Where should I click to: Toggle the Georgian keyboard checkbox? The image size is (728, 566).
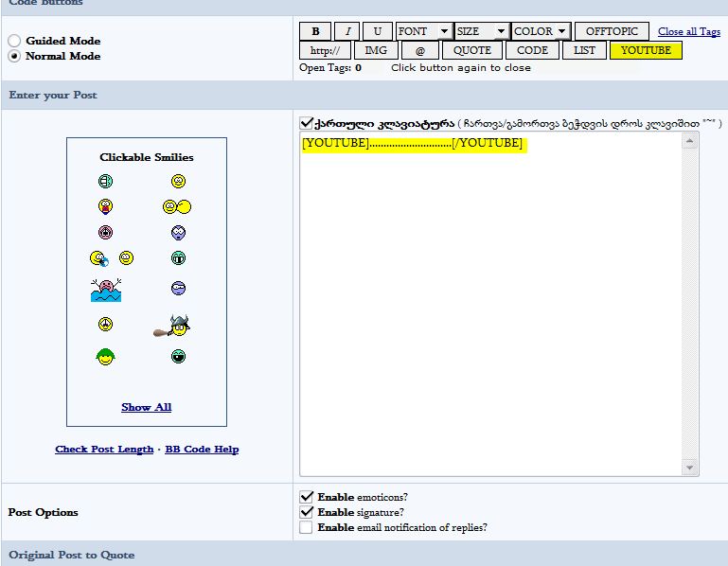coord(306,123)
